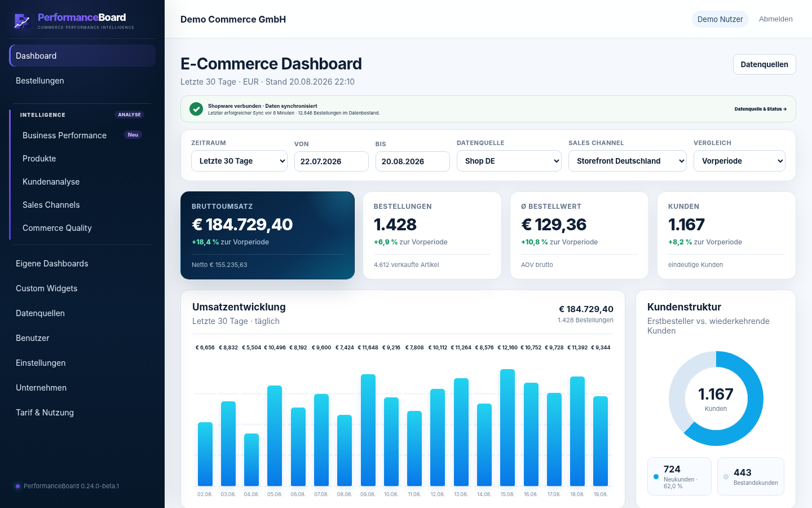
Task: Open the Datenquelle dropdown 'Shop DE'
Action: pos(509,161)
